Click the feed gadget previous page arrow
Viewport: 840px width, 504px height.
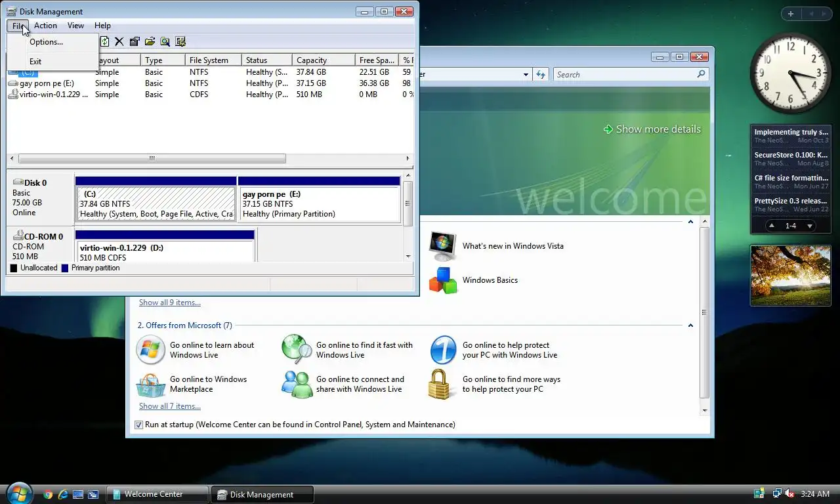pos(772,226)
